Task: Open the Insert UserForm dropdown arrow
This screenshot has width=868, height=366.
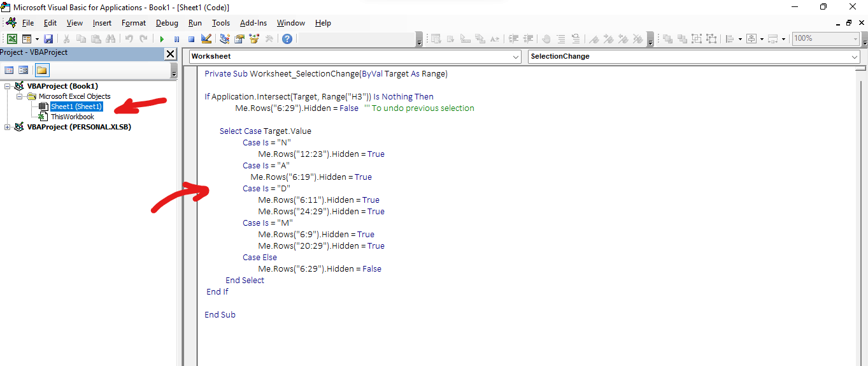Action: click(37, 39)
